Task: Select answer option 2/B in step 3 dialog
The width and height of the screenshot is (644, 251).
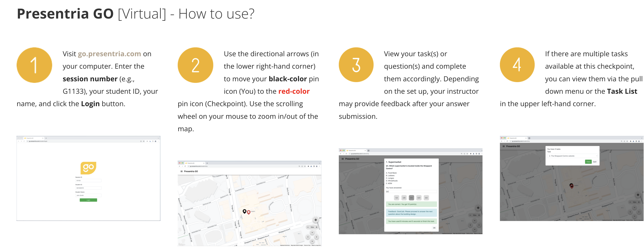Action: tap(404, 198)
